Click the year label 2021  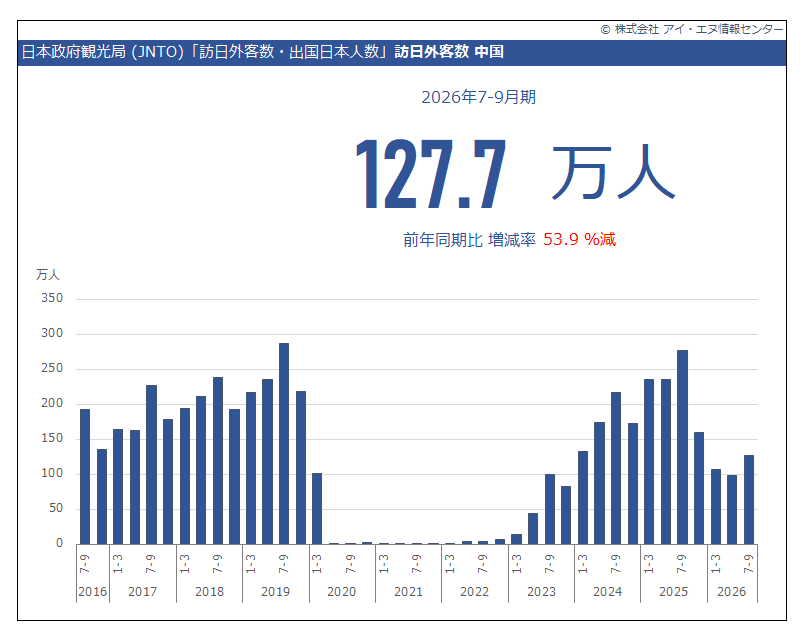[x=408, y=592]
